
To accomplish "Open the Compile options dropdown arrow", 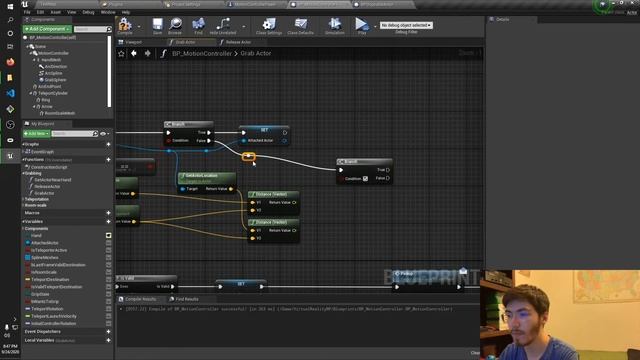I will 139,27.
